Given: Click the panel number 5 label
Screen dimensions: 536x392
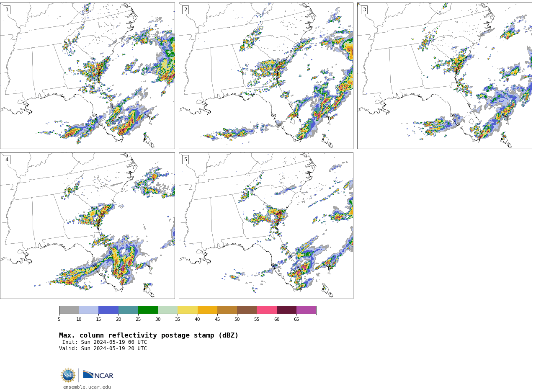Looking at the screenshot, I should click(186, 160).
